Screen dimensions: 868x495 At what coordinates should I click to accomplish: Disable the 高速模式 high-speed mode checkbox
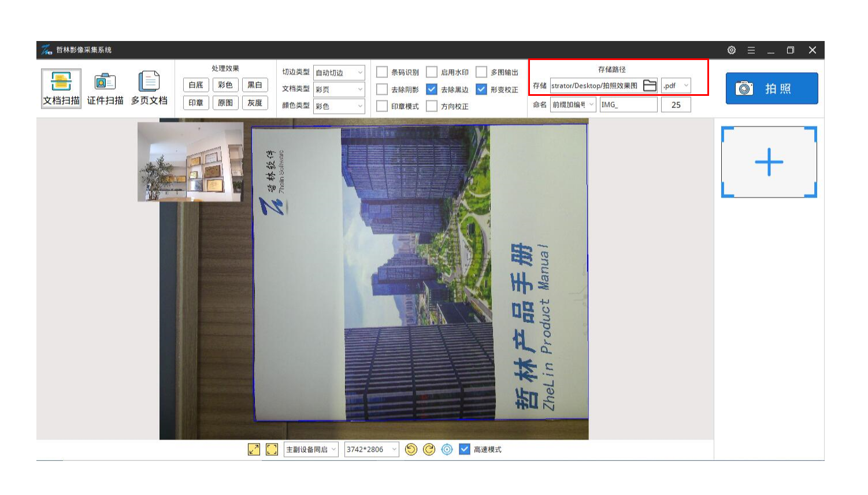tap(465, 449)
